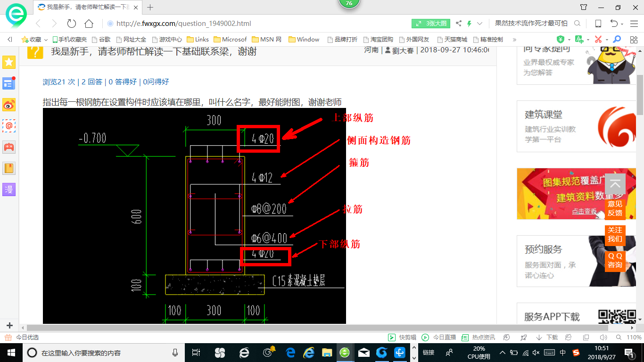This screenshot has width=644, height=362.
Task: Click the forward navigation arrow
Action: coord(54,24)
